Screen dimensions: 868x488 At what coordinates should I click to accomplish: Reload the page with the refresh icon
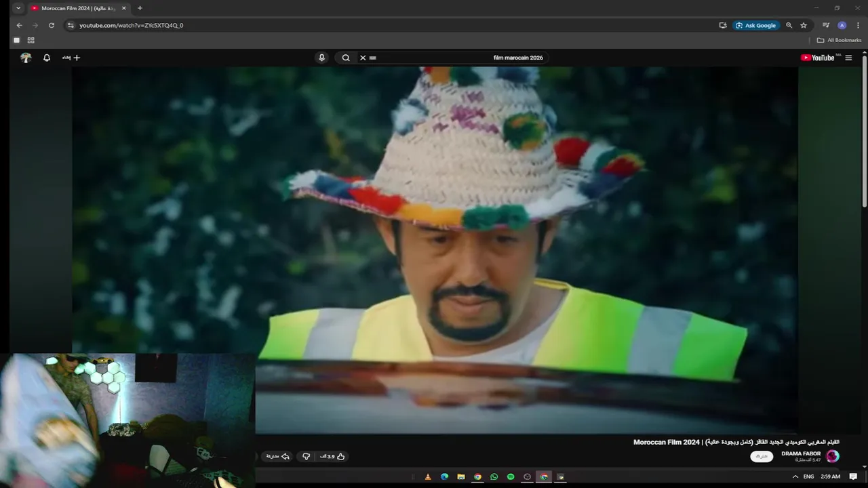click(x=52, y=25)
